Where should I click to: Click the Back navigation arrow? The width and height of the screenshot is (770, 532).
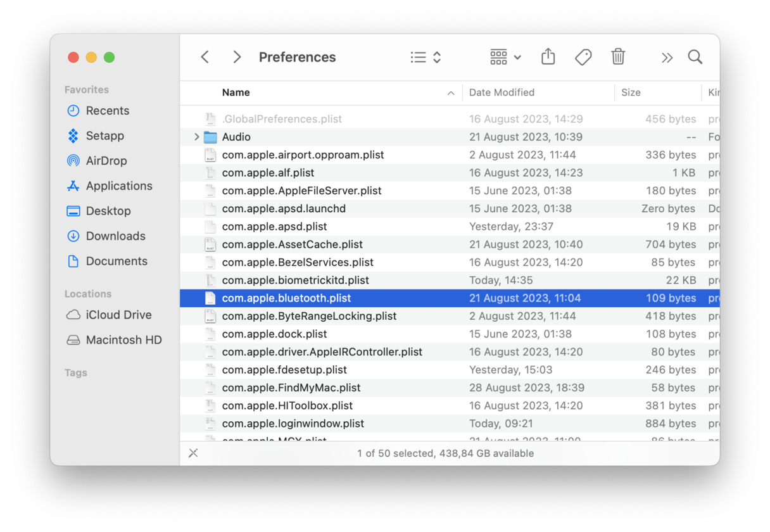pyautogui.click(x=205, y=57)
